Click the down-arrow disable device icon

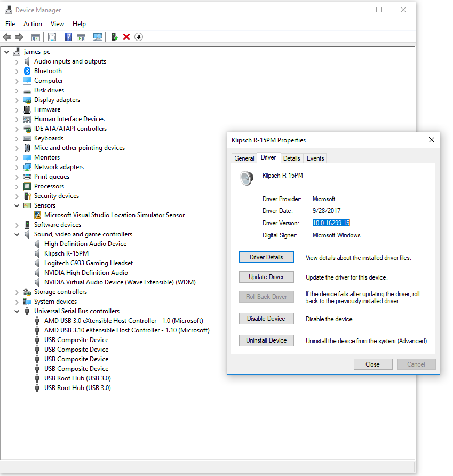[x=139, y=37]
